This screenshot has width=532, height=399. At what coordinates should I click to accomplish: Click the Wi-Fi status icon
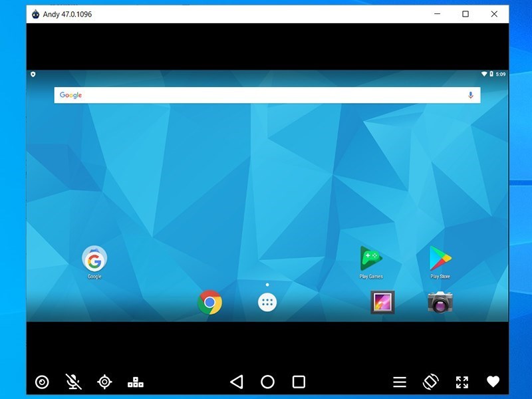coord(484,75)
